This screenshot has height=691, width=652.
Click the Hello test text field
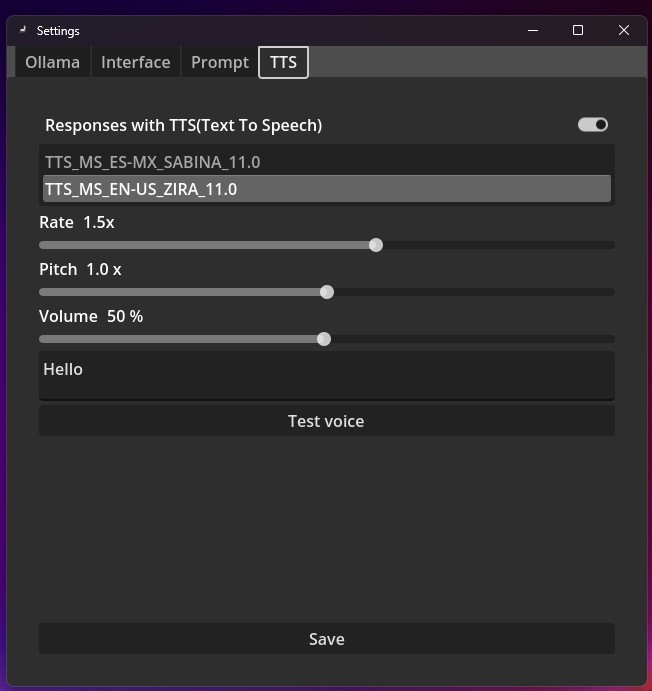[326, 375]
